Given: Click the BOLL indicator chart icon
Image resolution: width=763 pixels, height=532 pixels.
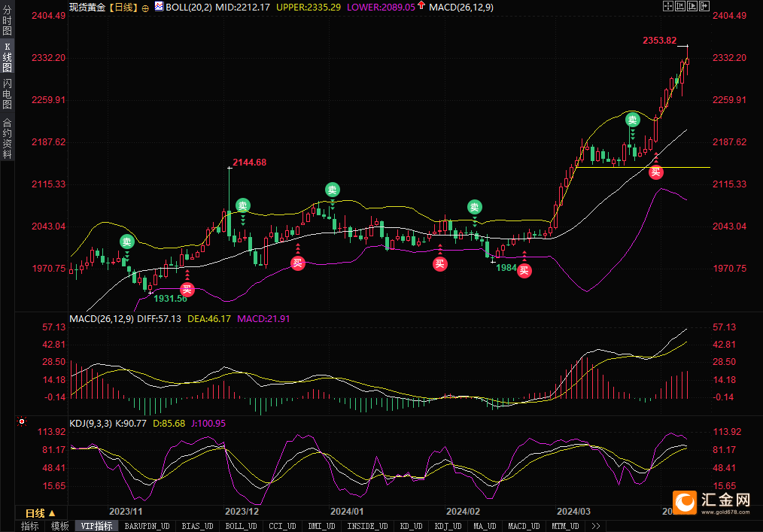Looking at the screenshot, I should click(x=159, y=6).
